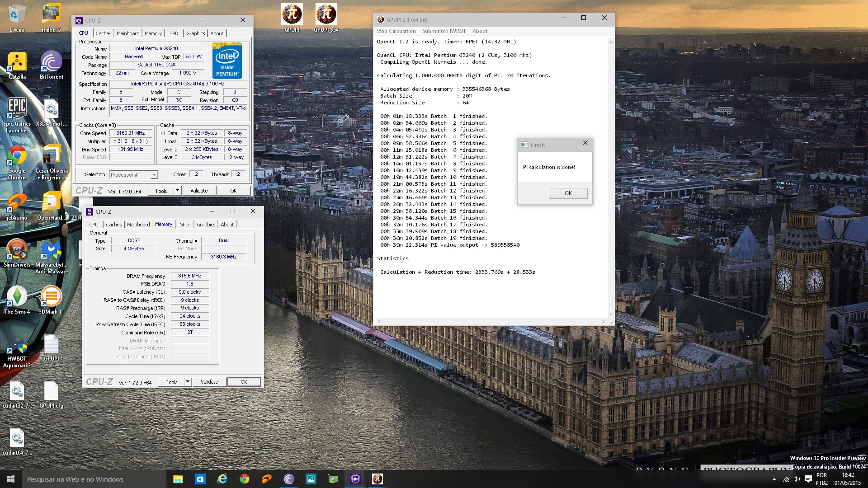
Task: Launch The Sims 4 shortcut
Action: [x=17, y=300]
